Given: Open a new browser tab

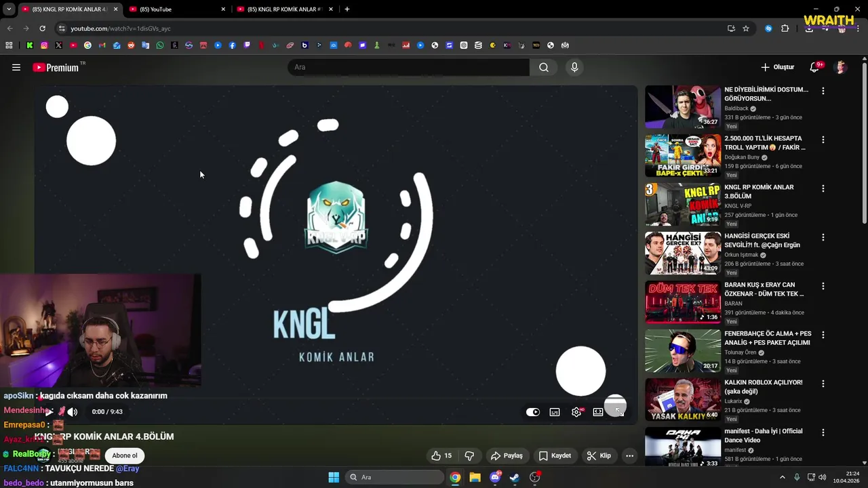Looking at the screenshot, I should click(347, 9).
